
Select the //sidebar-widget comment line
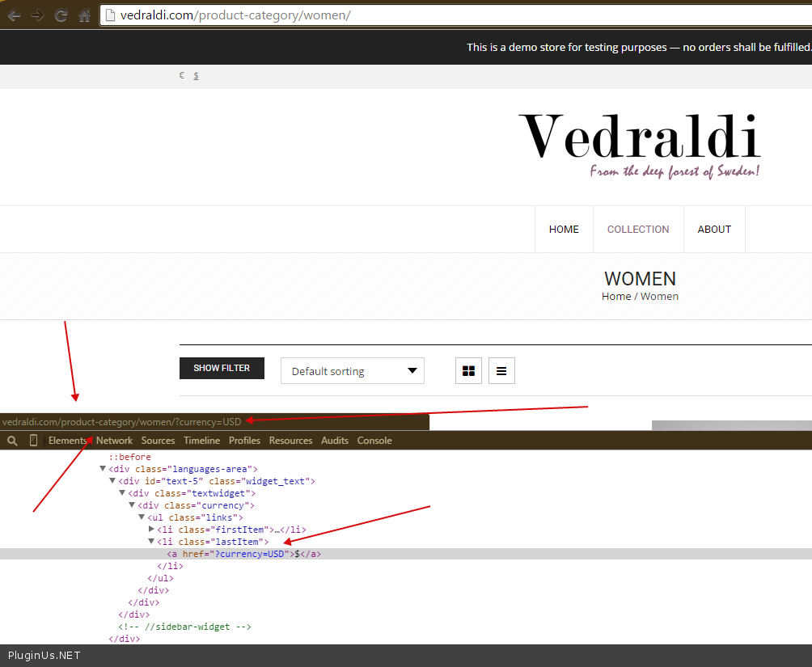184,627
